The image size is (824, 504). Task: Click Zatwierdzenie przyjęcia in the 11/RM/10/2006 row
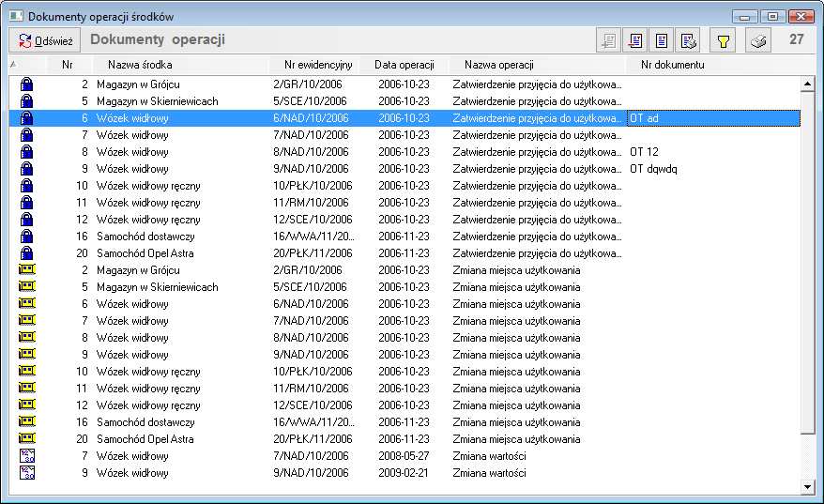coord(537,203)
